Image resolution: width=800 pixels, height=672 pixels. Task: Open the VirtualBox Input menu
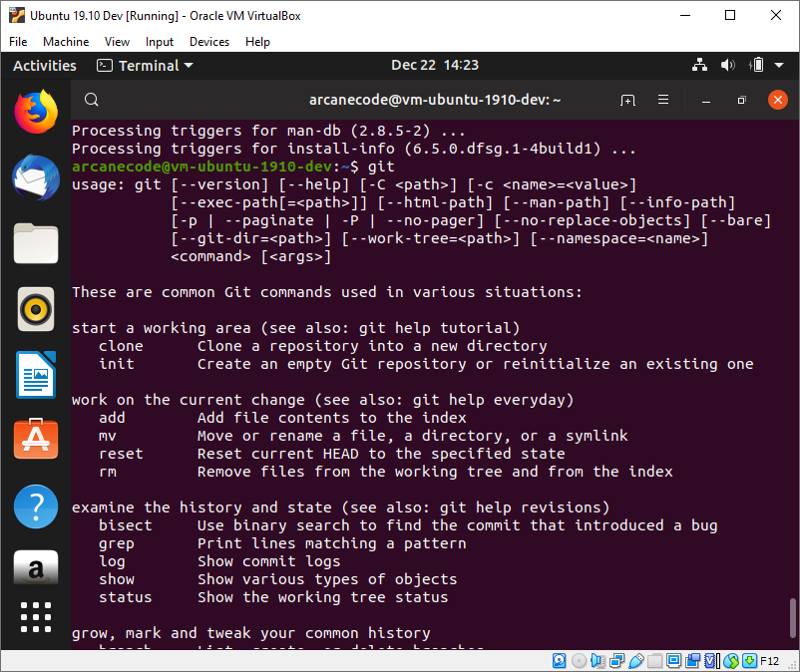coord(160,42)
